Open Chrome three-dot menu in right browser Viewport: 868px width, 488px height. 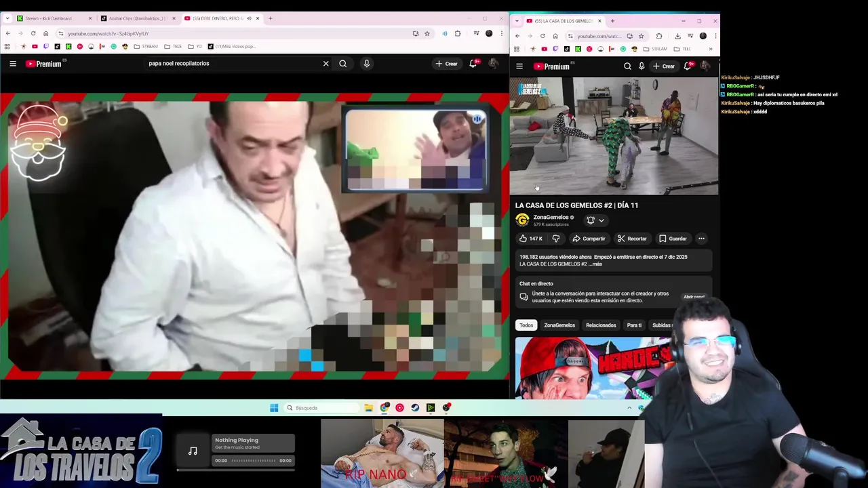[x=715, y=36]
